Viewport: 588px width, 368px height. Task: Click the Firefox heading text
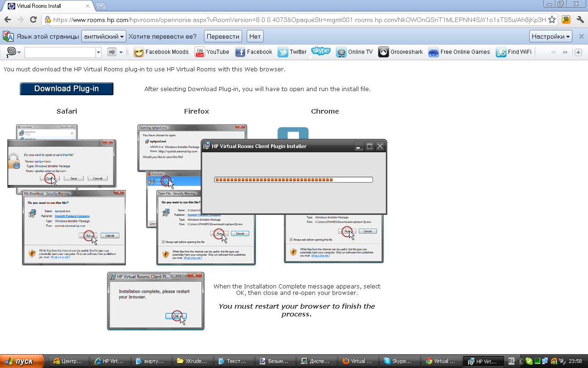click(197, 111)
